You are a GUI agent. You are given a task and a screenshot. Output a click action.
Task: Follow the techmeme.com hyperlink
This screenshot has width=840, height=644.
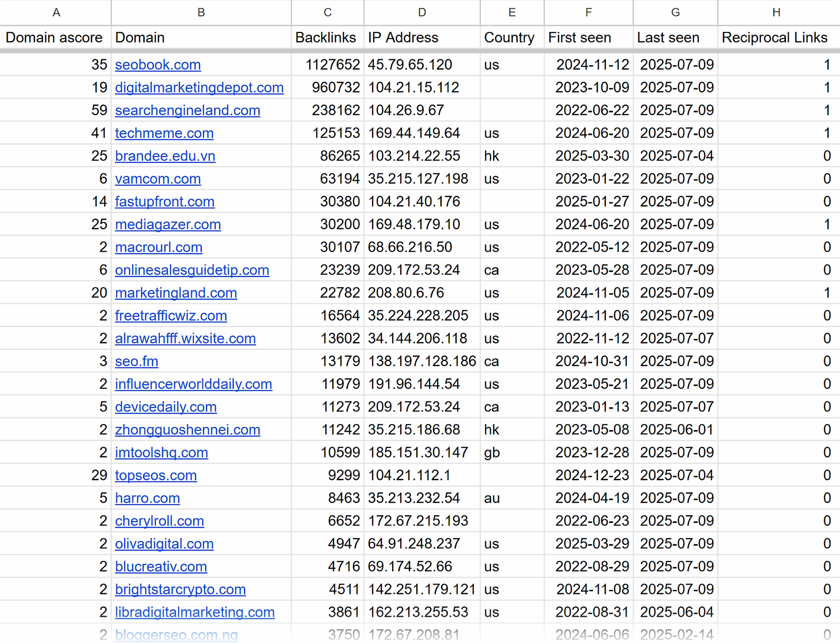(x=164, y=133)
